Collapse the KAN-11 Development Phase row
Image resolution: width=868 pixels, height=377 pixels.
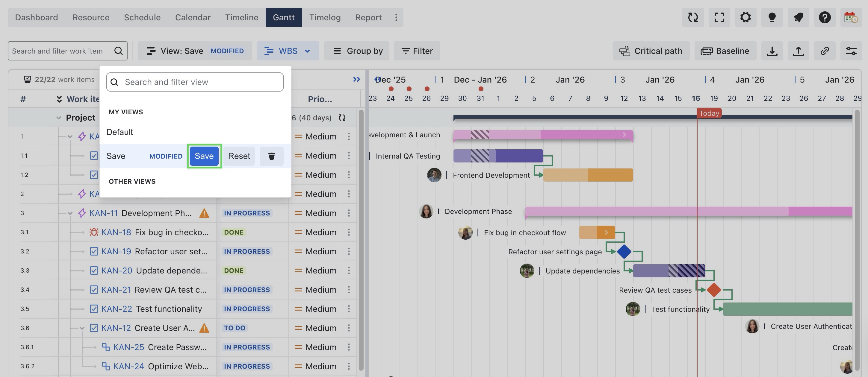pos(70,213)
